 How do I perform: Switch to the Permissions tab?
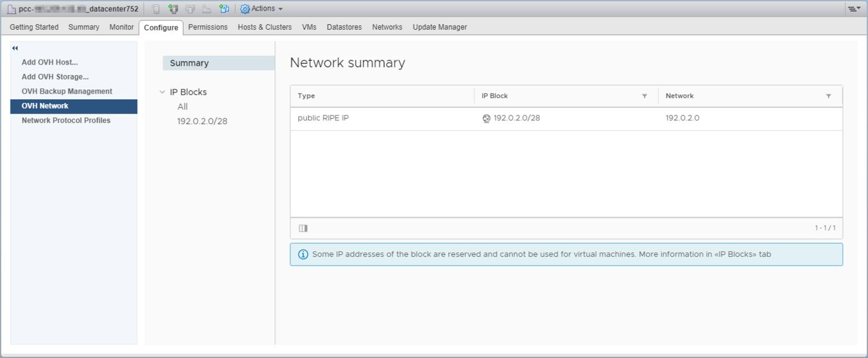(208, 27)
